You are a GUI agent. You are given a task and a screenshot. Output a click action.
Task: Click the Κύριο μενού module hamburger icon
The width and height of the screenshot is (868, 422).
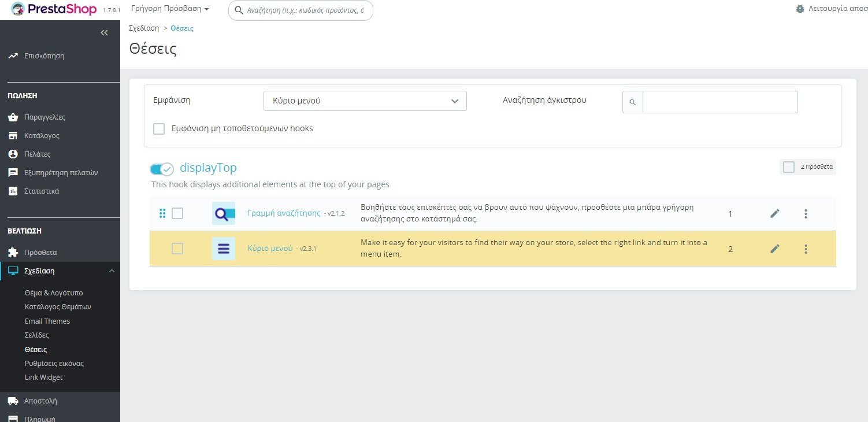point(224,249)
